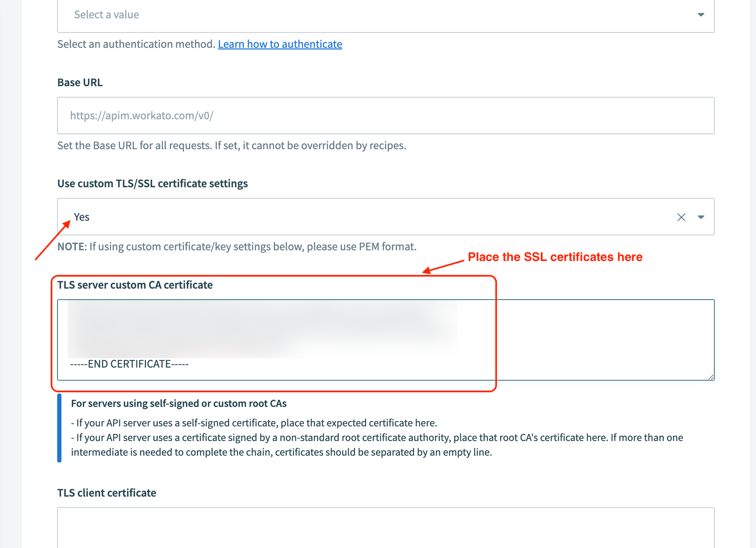The width and height of the screenshot is (756, 548).
Task: Click the red arrow pointing at Yes
Action: [x=53, y=240]
